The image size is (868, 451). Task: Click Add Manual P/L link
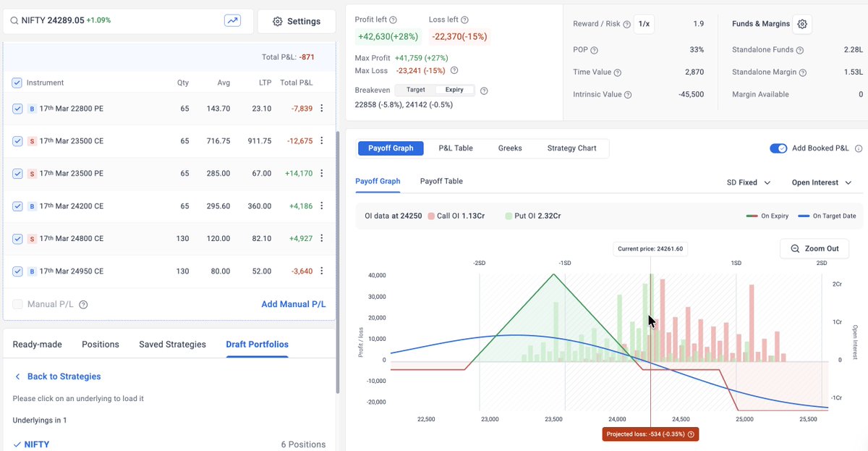[294, 305]
